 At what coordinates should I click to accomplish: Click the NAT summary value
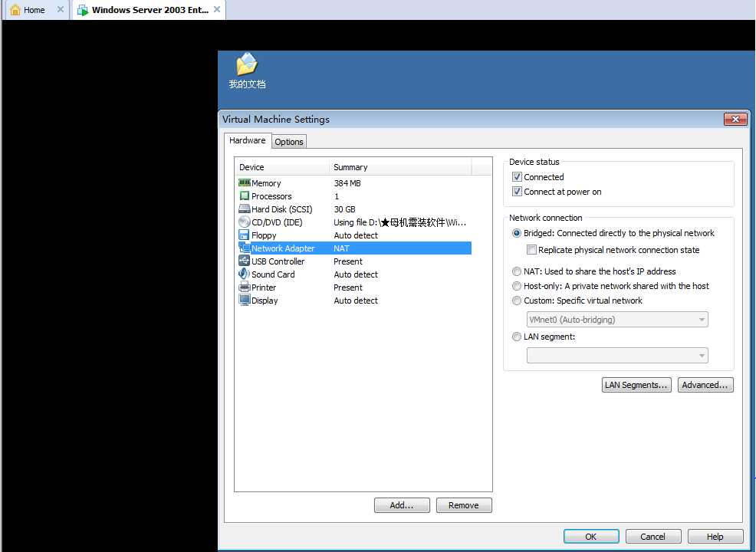coord(341,248)
